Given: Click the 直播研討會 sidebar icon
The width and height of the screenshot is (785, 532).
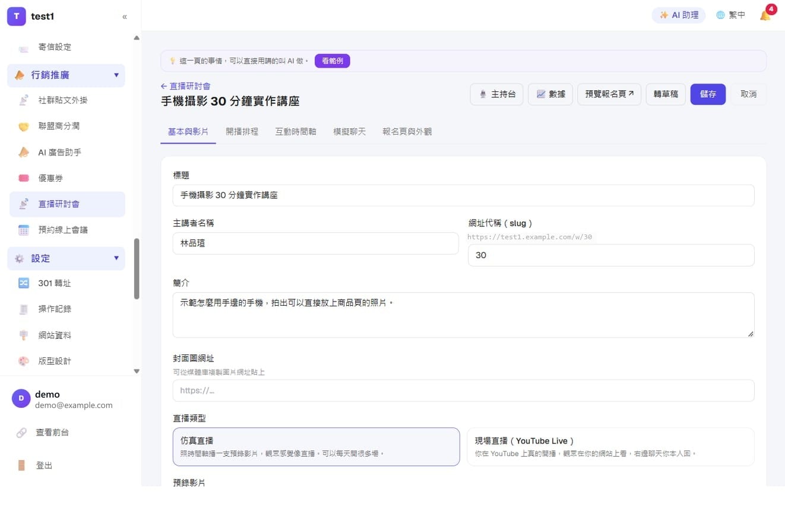Looking at the screenshot, I should pos(24,204).
